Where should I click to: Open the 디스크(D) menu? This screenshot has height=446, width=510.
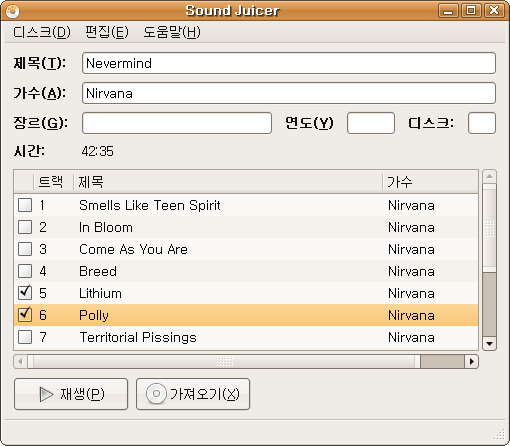pyautogui.click(x=42, y=32)
